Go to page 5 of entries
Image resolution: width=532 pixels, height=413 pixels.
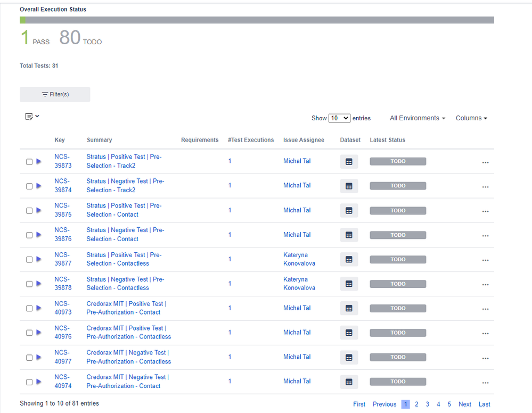pos(449,404)
